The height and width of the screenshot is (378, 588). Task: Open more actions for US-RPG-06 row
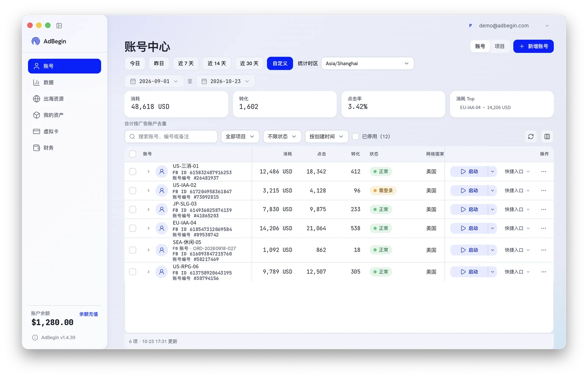[x=544, y=272]
